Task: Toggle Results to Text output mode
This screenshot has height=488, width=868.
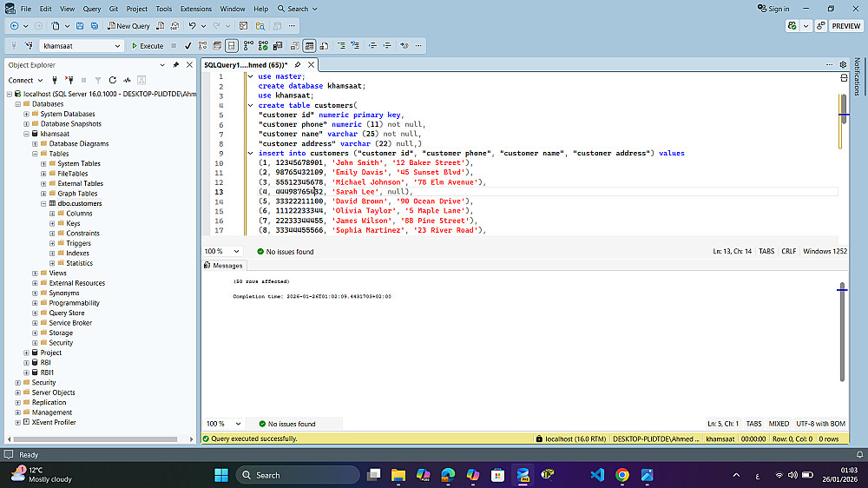Action: [294, 46]
